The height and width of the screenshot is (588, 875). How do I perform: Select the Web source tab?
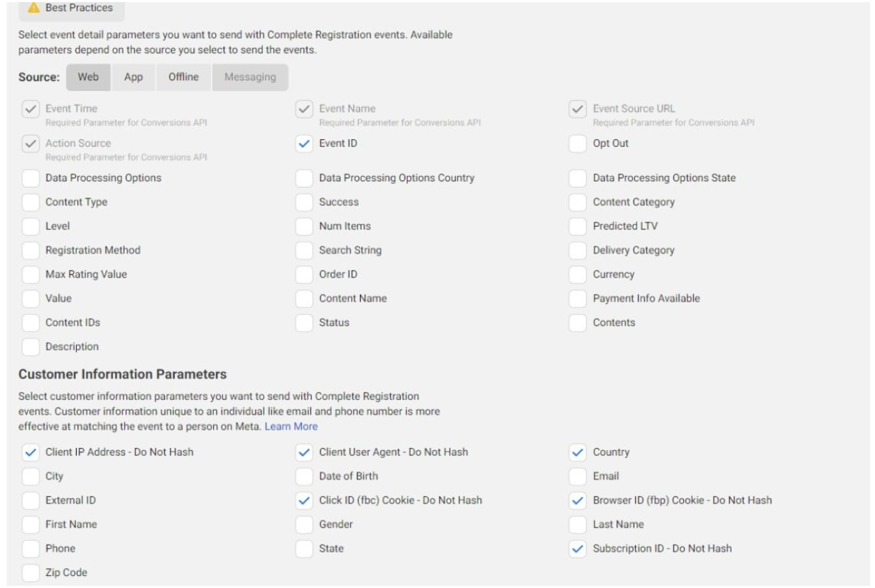coord(88,77)
